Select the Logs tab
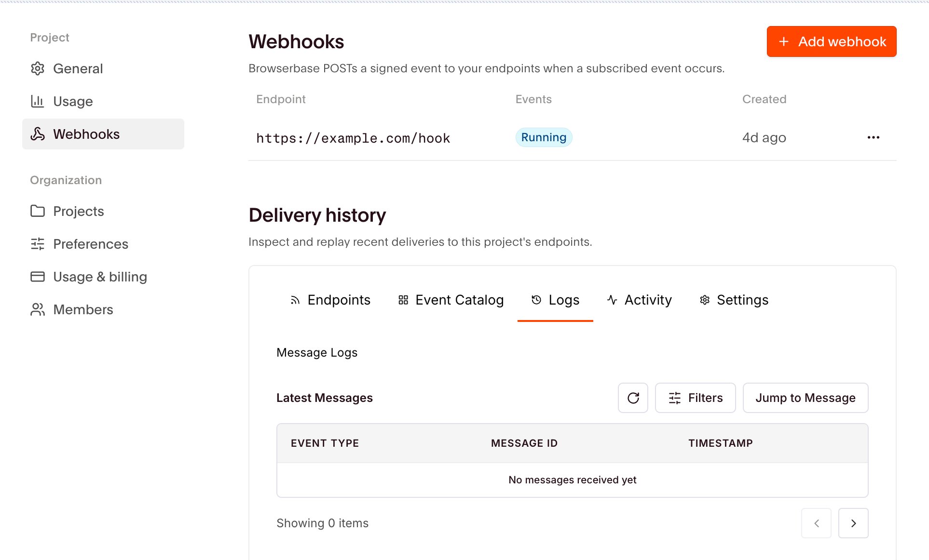 coord(555,300)
